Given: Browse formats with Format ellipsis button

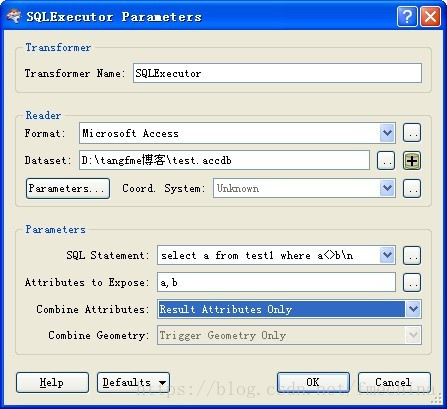Looking at the screenshot, I should click(x=412, y=133).
